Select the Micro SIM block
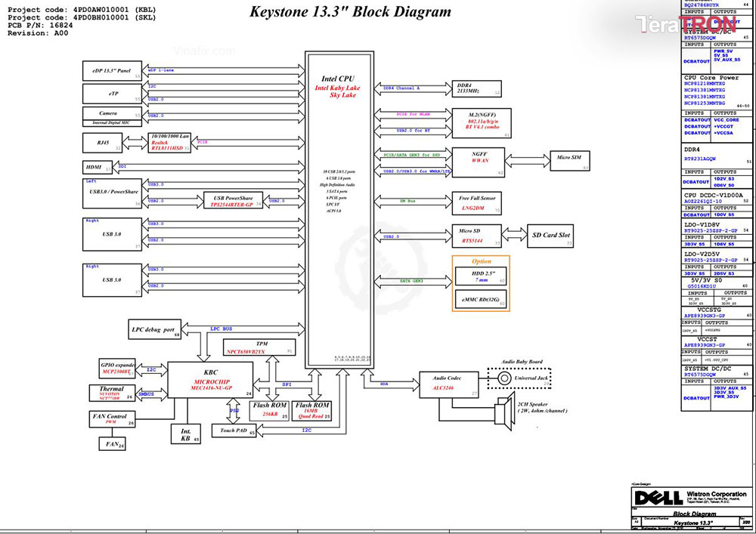Viewport: 756px width, 534px height. point(570,160)
